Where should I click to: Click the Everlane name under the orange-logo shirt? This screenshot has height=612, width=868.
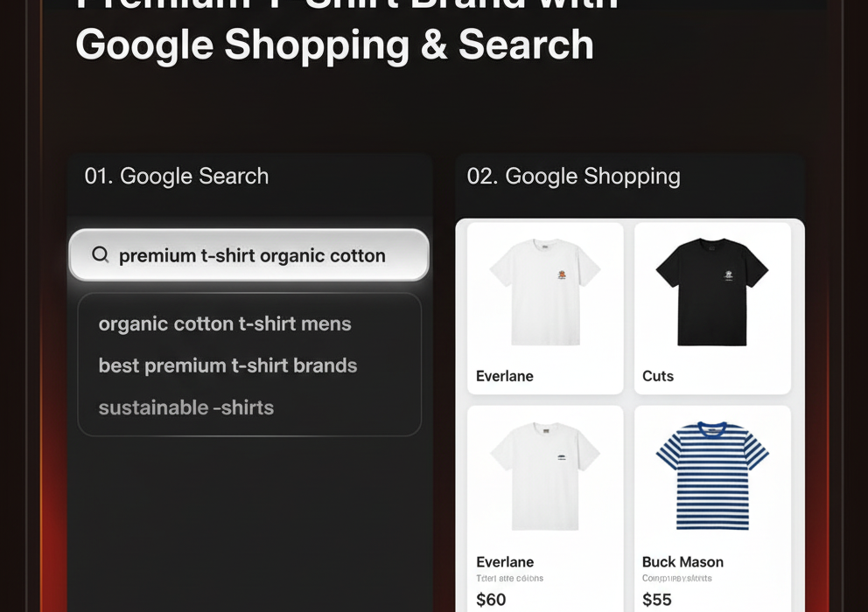(505, 376)
